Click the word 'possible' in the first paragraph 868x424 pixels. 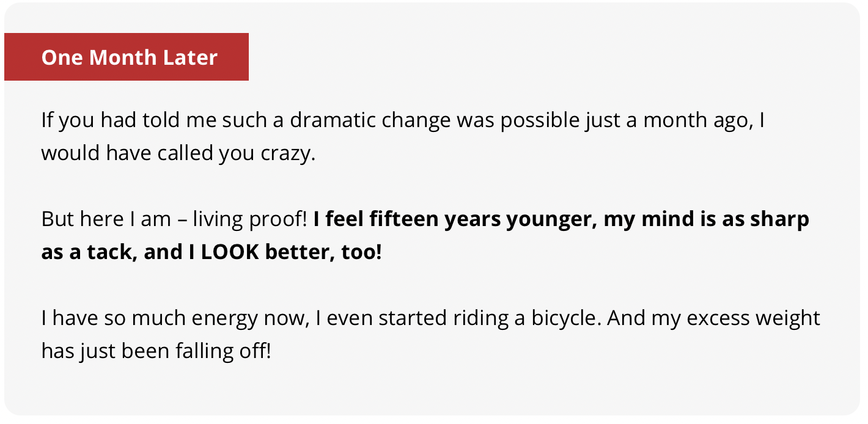(540, 120)
